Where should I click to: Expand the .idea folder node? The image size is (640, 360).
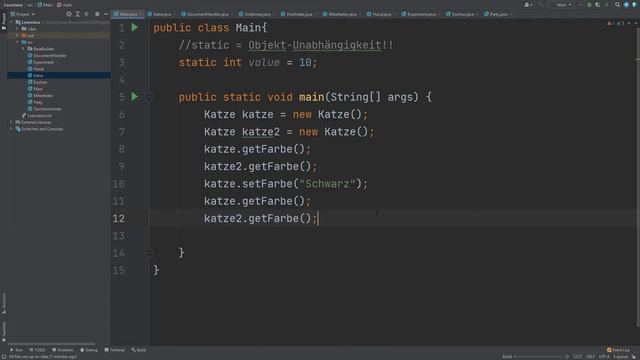(18, 29)
